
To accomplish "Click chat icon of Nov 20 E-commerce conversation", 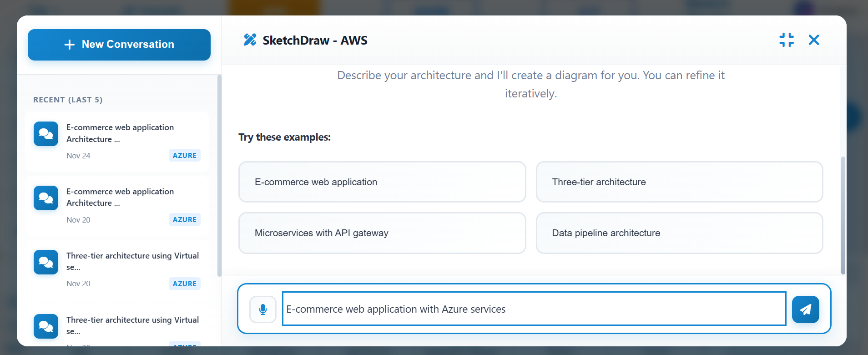I will (x=46, y=198).
